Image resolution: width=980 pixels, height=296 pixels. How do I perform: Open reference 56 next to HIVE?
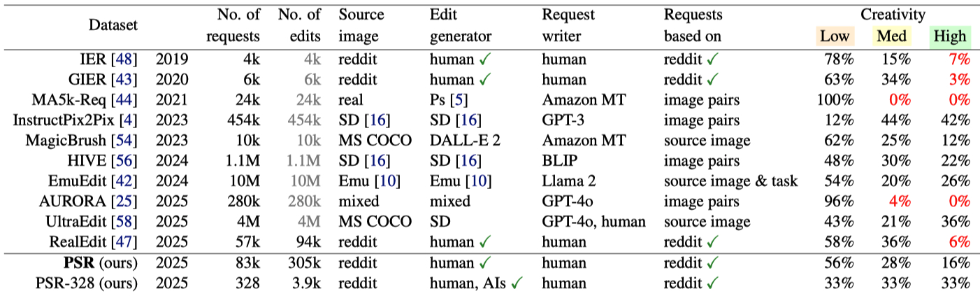coord(126,161)
